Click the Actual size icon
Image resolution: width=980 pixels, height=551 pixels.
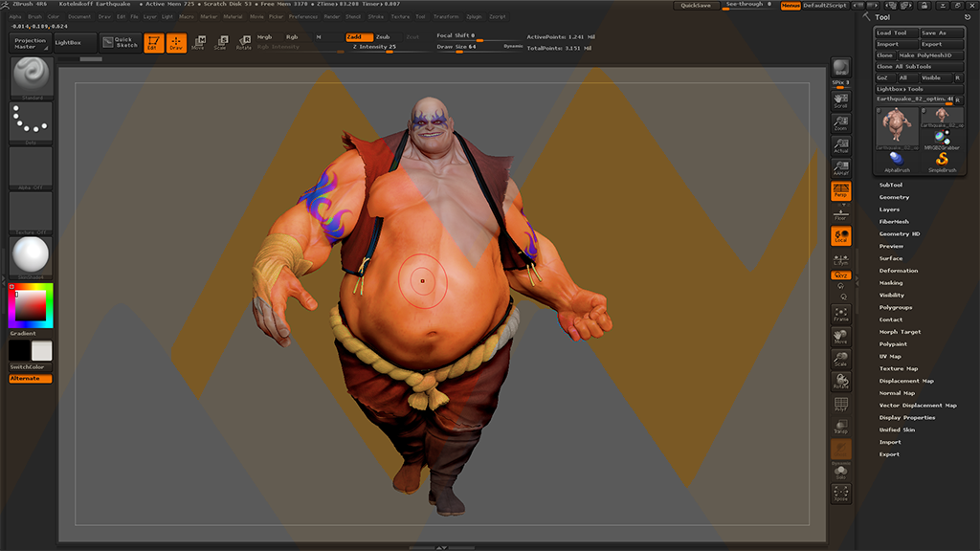point(840,145)
